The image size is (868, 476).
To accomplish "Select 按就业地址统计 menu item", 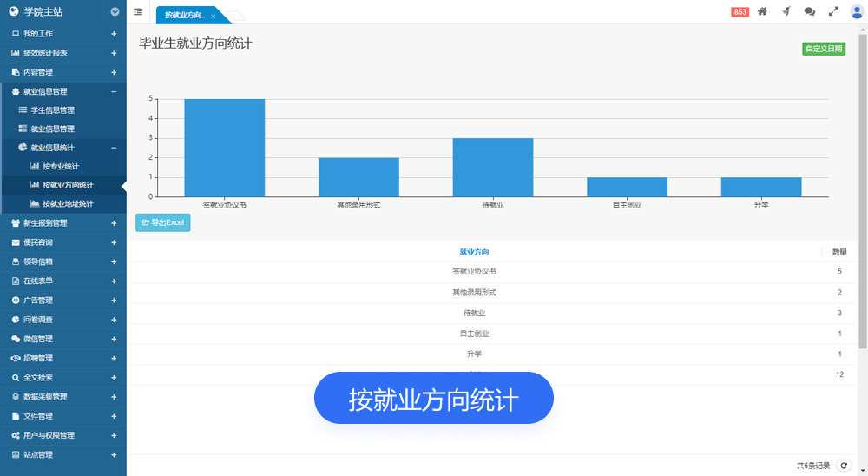I will click(x=67, y=204).
